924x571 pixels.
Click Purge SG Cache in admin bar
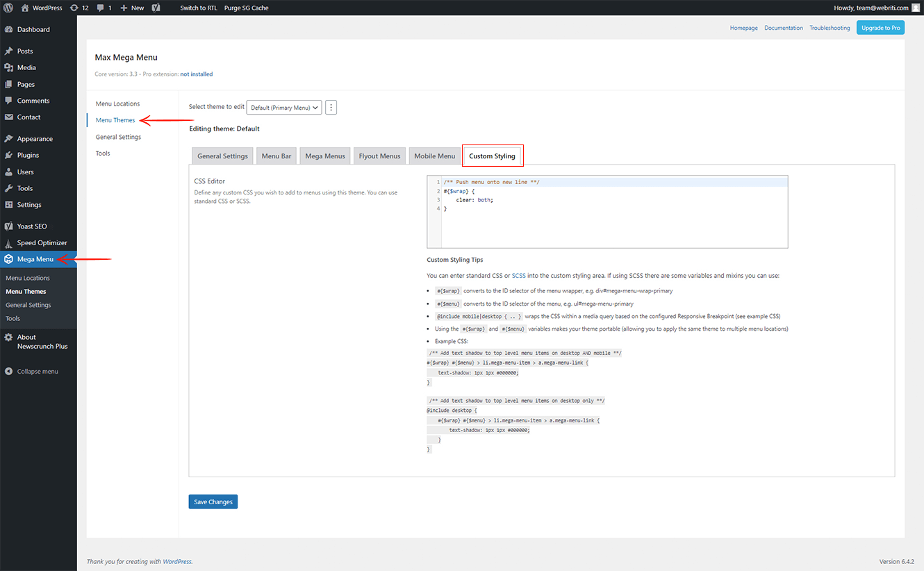pyautogui.click(x=247, y=8)
